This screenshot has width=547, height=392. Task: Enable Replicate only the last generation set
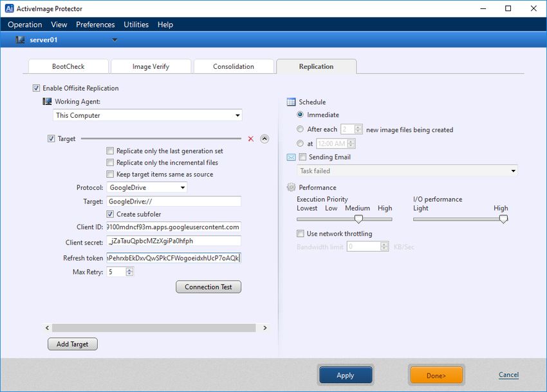(x=110, y=151)
